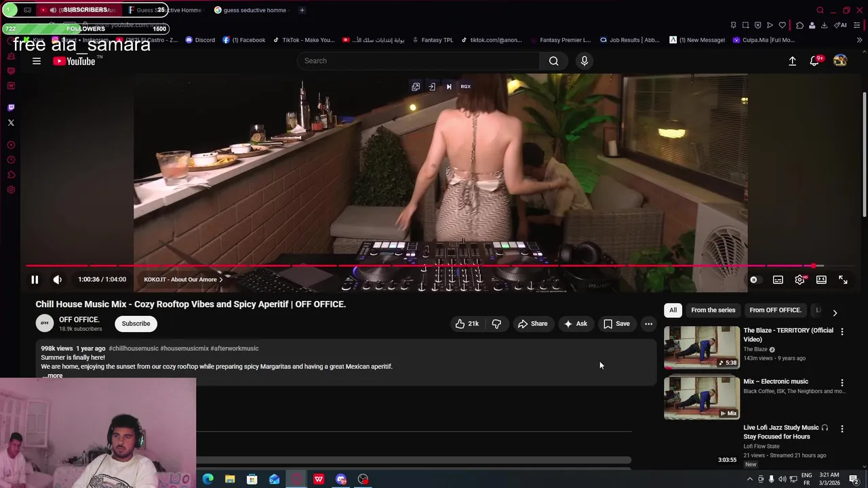
Task: Open the browser main menu icon
Action: tap(857, 25)
